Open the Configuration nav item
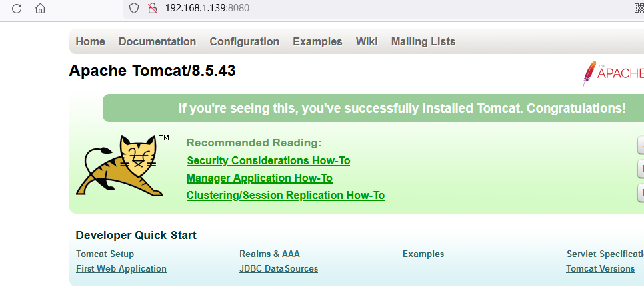 click(x=245, y=41)
